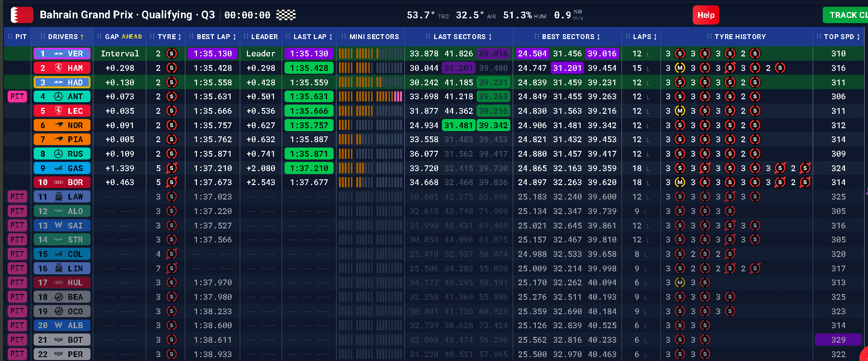The height and width of the screenshot is (361, 868).
Task: Click the Mercedes logo next to ANT
Action: click(58, 96)
